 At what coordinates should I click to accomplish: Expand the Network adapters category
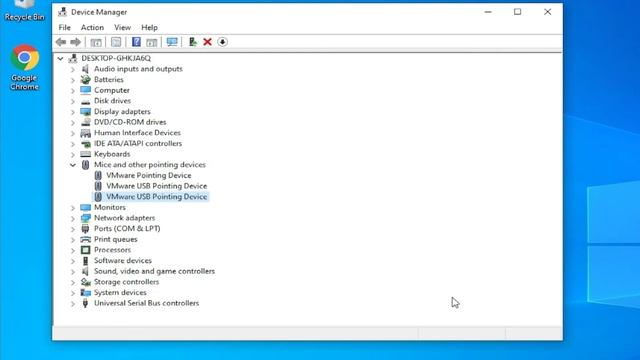tap(73, 218)
